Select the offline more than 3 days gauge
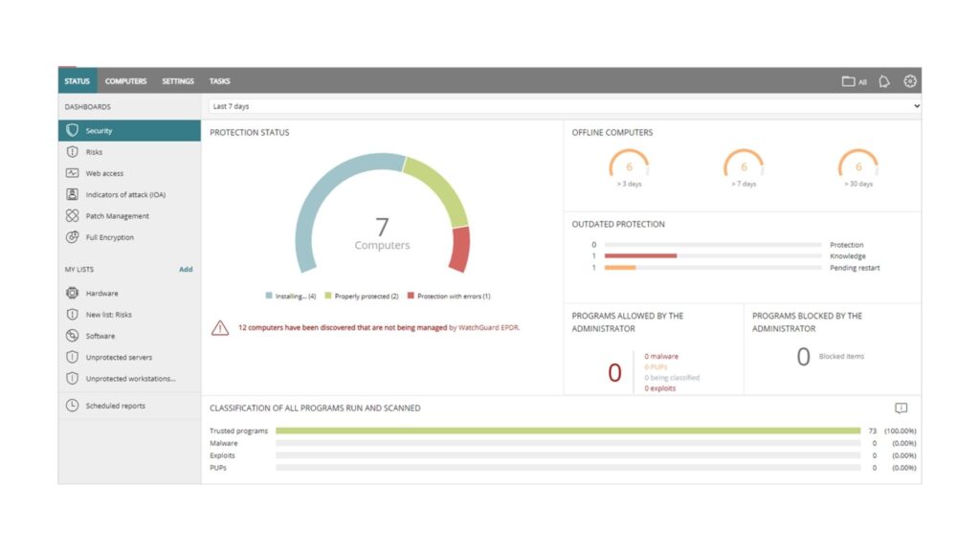Screen dimensions: 980x551 pos(629,166)
